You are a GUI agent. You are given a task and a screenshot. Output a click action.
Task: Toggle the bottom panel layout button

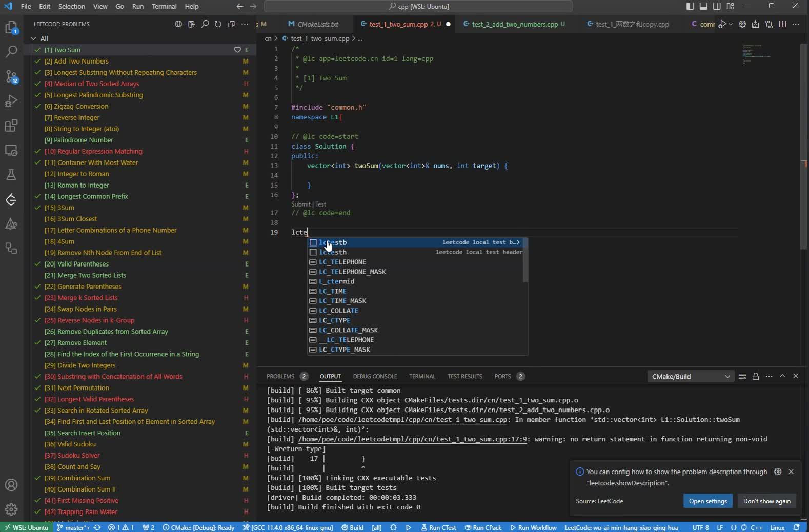(x=703, y=6)
